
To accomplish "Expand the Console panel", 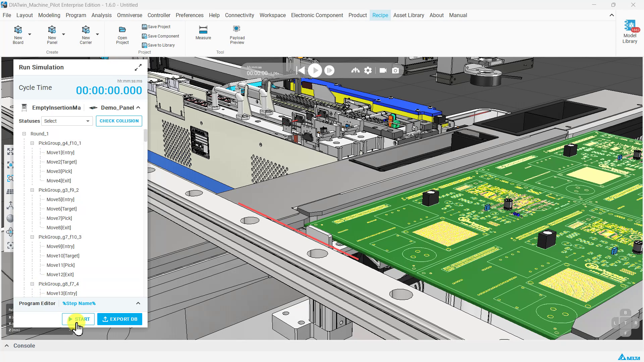I will point(7,346).
